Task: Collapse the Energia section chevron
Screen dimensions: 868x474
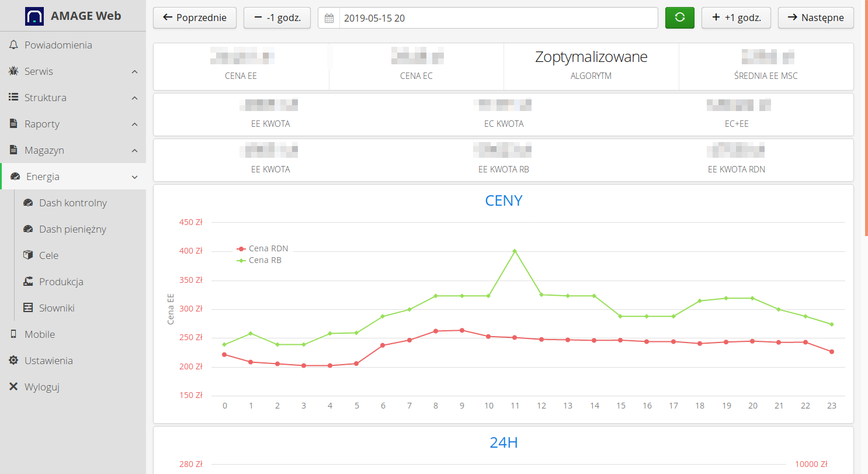Action: (x=134, y=176)
